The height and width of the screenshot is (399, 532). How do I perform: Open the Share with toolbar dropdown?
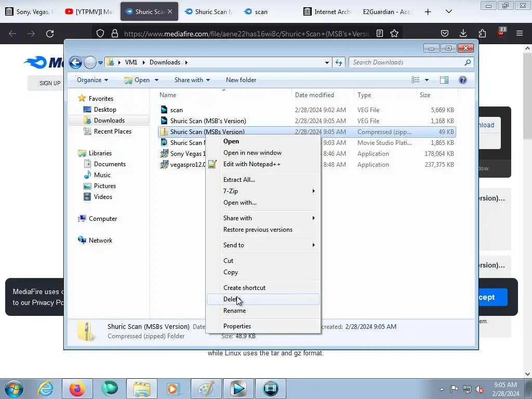point(192,80)
